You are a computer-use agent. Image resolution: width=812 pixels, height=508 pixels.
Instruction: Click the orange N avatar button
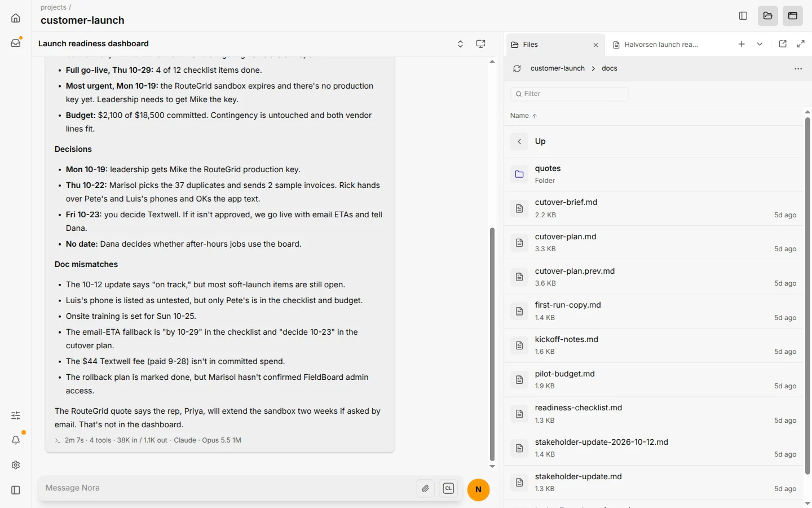coord(478,489)
